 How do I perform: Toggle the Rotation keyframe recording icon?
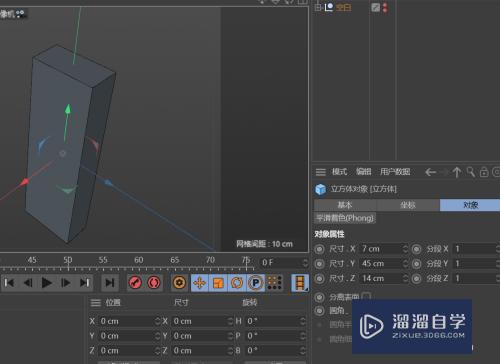[x=237, y=283]
